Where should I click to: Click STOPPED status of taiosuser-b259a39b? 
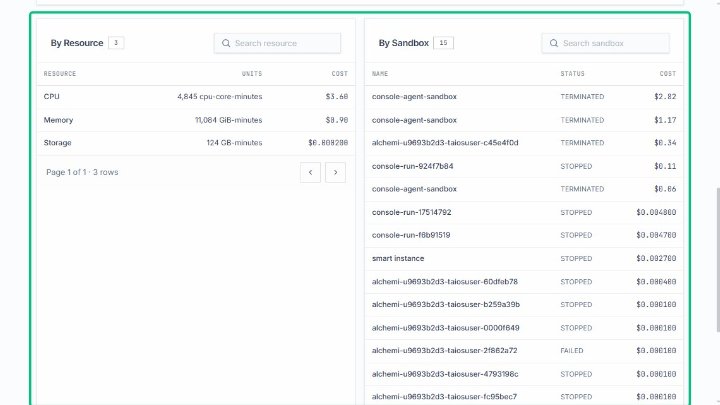(576, 304)
